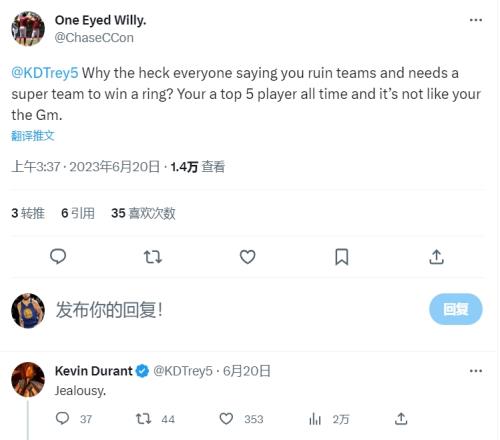Viewport: 500px width, 440px height.
Task: View the 3 转推 retweets list
Action: pos(28,213)
